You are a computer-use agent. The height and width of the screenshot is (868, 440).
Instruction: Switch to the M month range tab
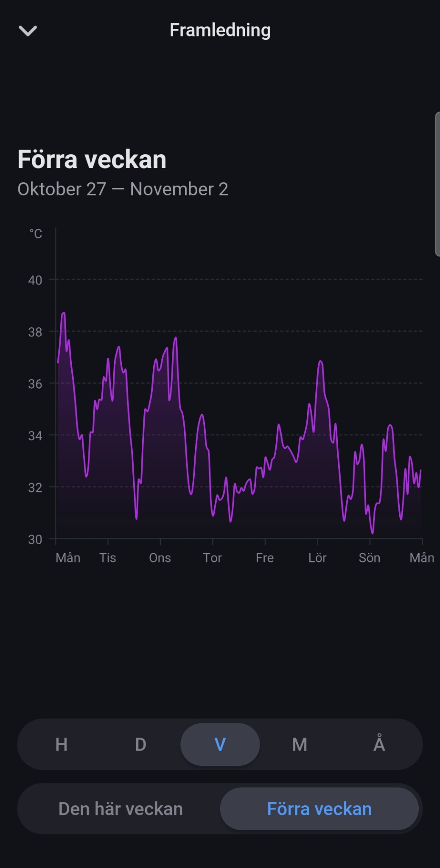(300, 744)
